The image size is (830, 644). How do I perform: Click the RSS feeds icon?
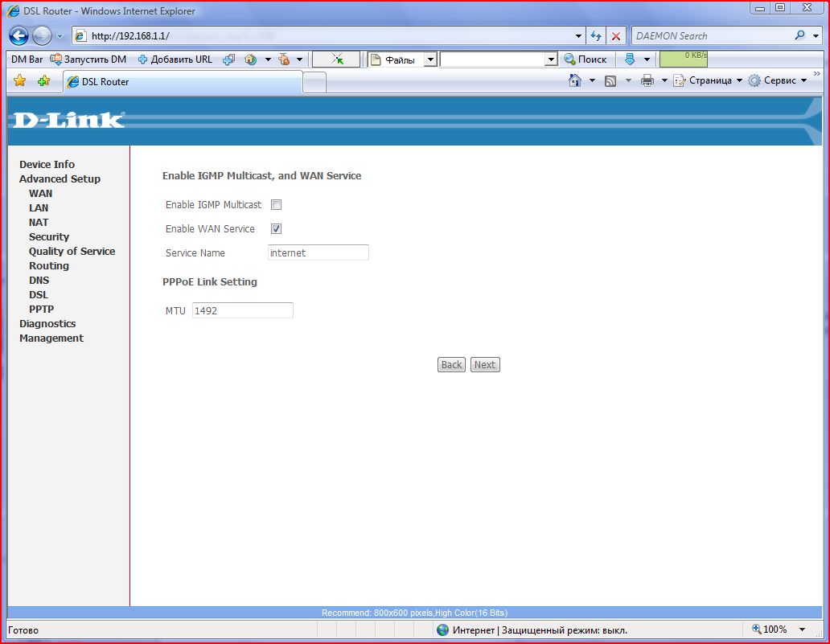[610, 81]
